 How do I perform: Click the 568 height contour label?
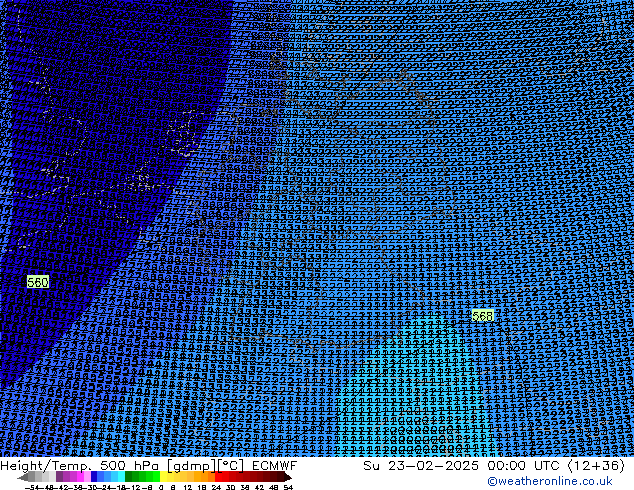pos(482,316)
